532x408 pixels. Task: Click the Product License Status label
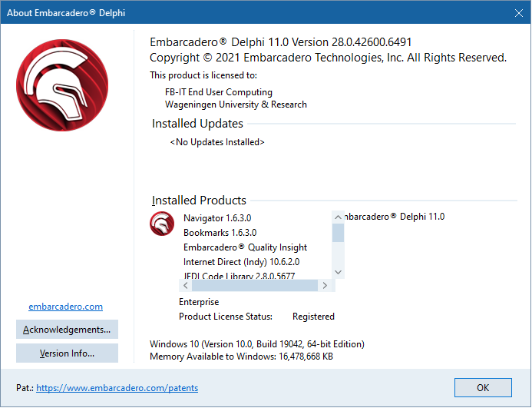tap(226, 317)
